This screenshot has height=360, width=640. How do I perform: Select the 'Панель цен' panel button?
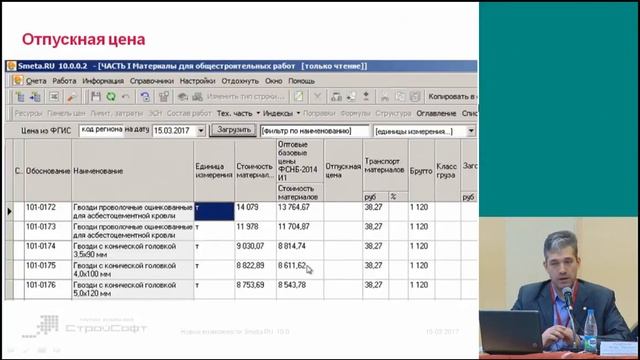(x=66, y=113)
